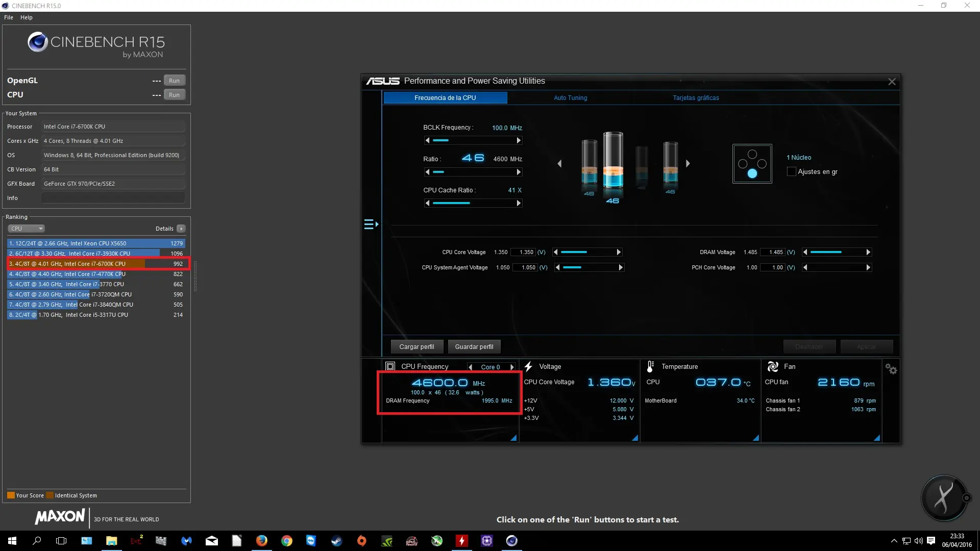Increase BCLK Frequency with right arrow
This screenshot has height=551, width=980.
pyautogui.click(x=519, y=140)
